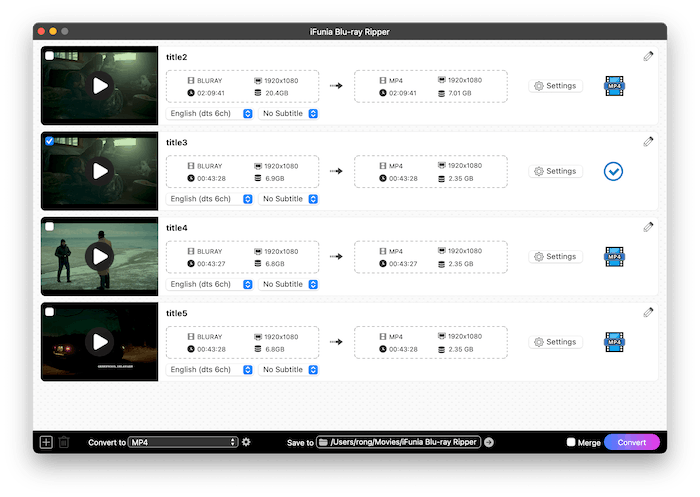Image resolution: width=700 pixels, height=497 pixels.
Task: Open Settings for title3
Action: tap(555, 171)
